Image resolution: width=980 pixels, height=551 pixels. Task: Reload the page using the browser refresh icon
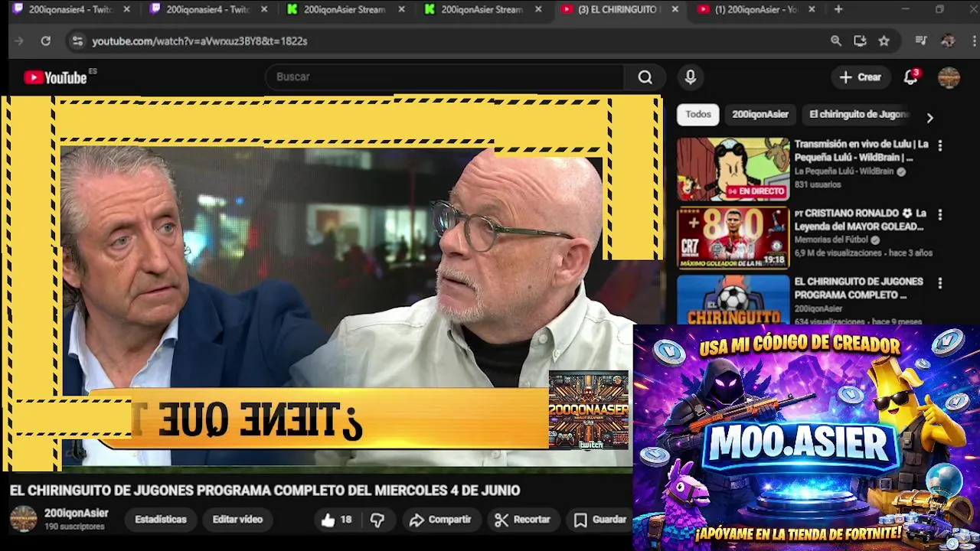tap(46, 41)
